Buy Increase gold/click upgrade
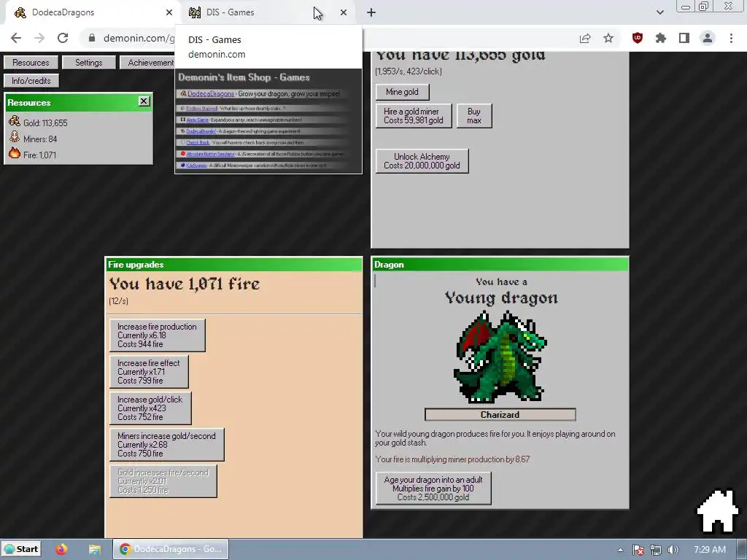This screenshot has width=747, height=560. coord(150,408)
